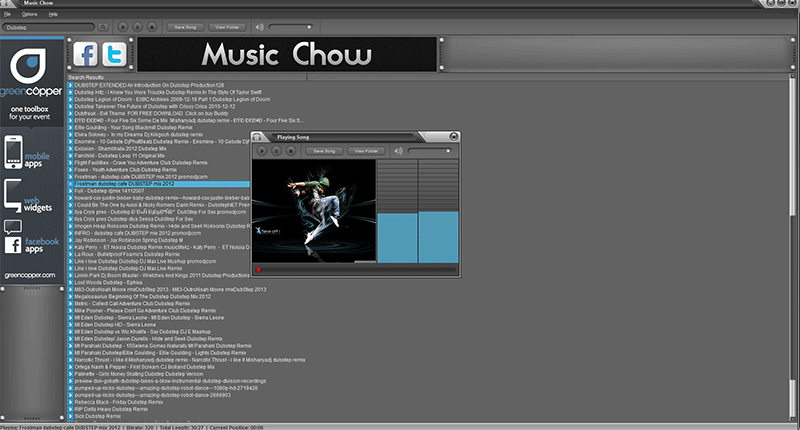Screen dimensions: 800x430
Task: Select 'Fairchild - Dubstep Loop 11 Original Mix'
Action: tap(120, 156)
